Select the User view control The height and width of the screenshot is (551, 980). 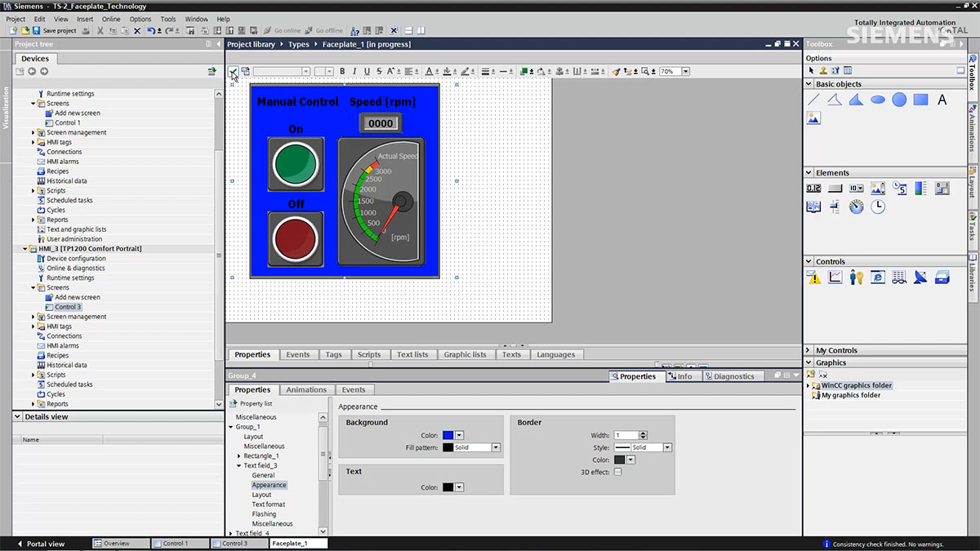coord(856,278)
